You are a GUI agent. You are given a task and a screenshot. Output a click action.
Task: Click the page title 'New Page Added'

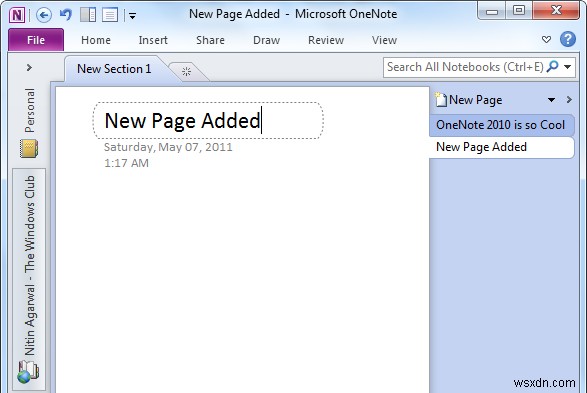pos(183,121)
